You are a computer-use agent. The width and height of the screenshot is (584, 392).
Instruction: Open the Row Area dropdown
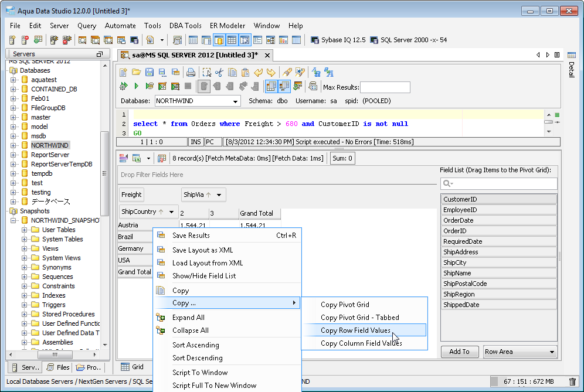point(552,352)
